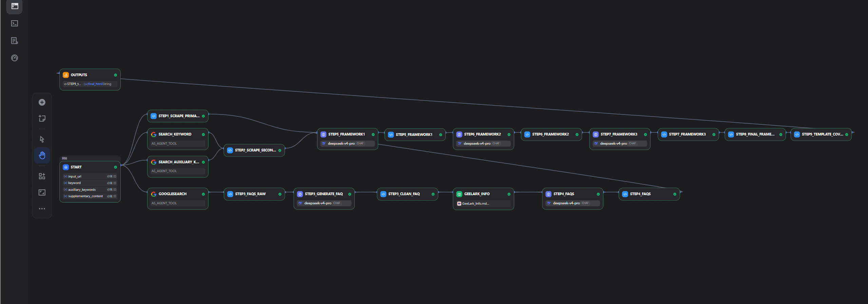This screenshot has width=868, height=304.
Task: Click the STEP7_FRAMEWORK3 LLM node icon
Action: coord(596,134)
